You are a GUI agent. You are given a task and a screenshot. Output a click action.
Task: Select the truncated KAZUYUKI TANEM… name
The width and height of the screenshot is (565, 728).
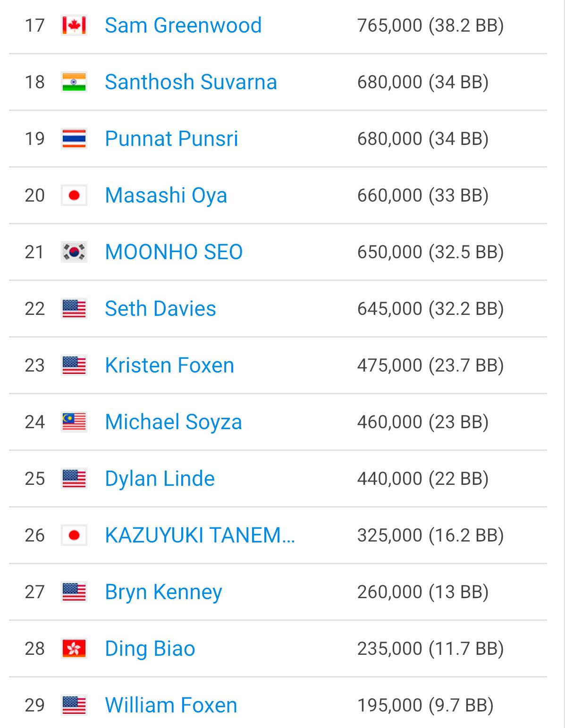click(200, 535)
